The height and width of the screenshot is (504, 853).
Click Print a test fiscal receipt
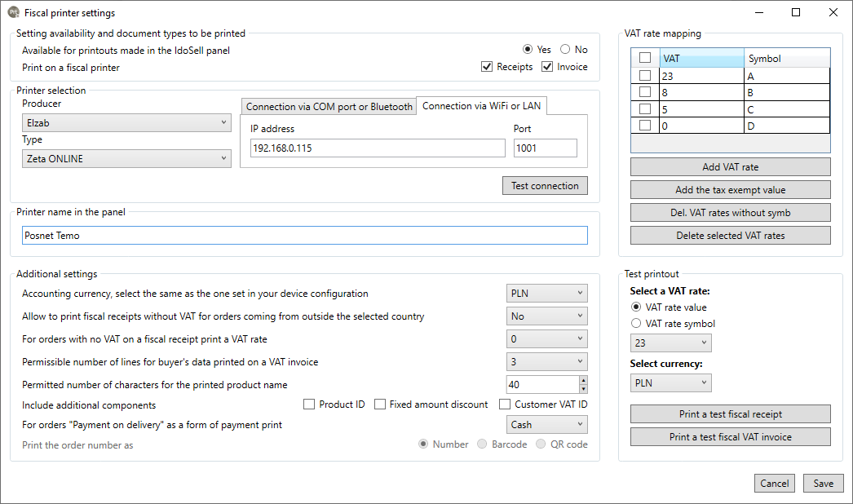tap(730, 414)
